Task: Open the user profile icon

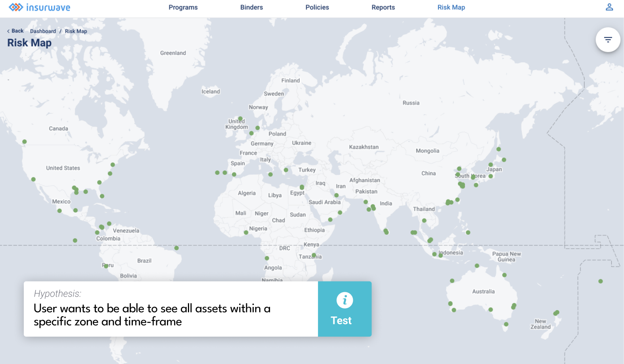Action: pyautogui.click(x=609, y=7)
